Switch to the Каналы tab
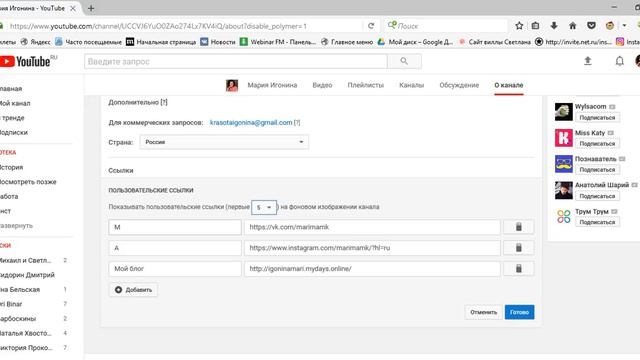640x360 pixels. tap(411, 85)
